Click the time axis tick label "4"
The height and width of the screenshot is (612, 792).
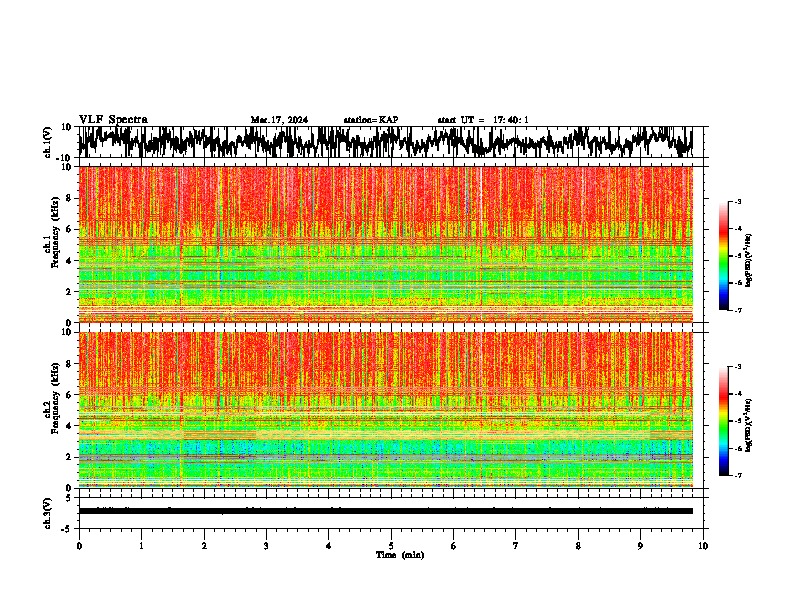[329, 546]
